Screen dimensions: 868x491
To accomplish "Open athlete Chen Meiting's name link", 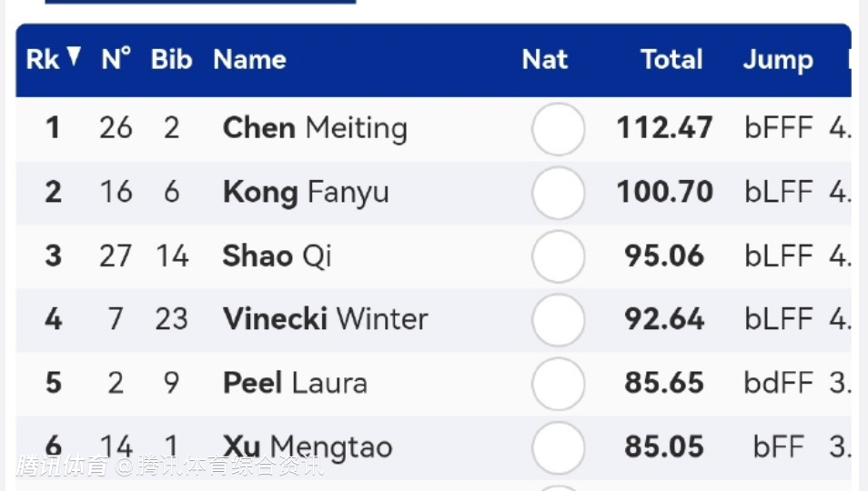I will click(x=315, y=128).
